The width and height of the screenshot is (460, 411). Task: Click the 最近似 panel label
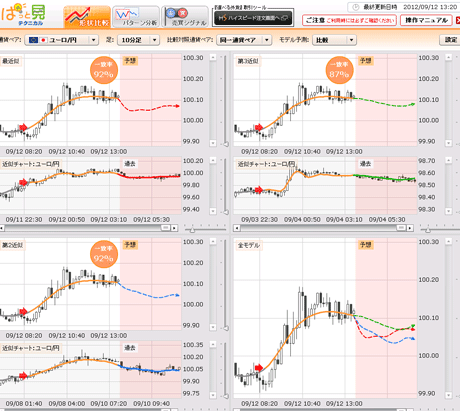11,61
